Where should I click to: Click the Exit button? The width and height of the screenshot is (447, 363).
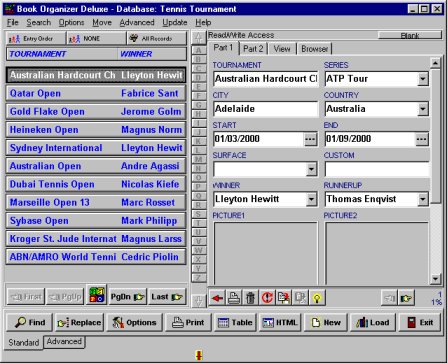click(x=420, y=322)
